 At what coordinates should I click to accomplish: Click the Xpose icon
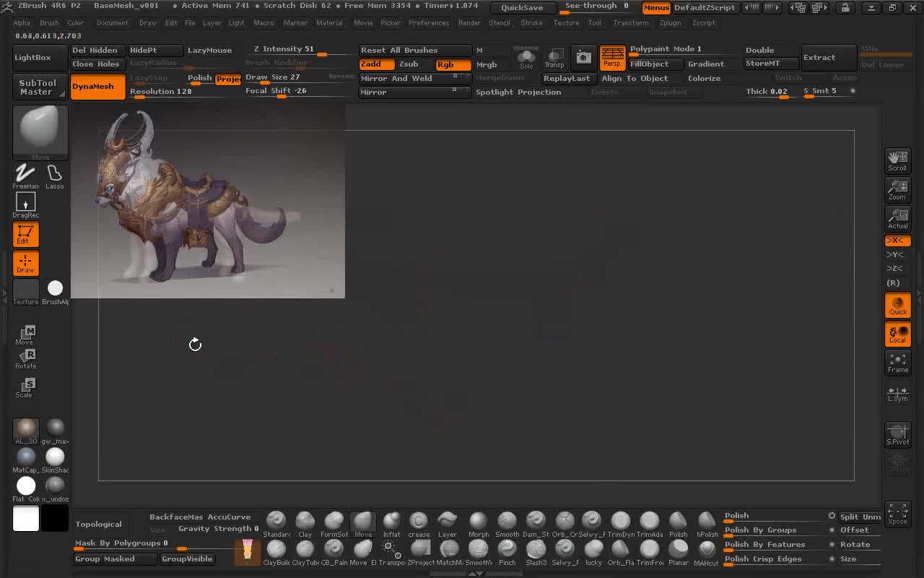coord(897,514)
